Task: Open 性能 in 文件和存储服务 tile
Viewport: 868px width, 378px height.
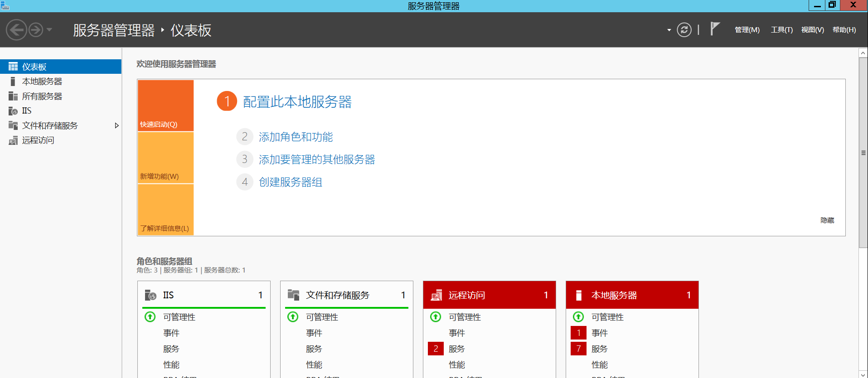Action: (x=314, y=365)
